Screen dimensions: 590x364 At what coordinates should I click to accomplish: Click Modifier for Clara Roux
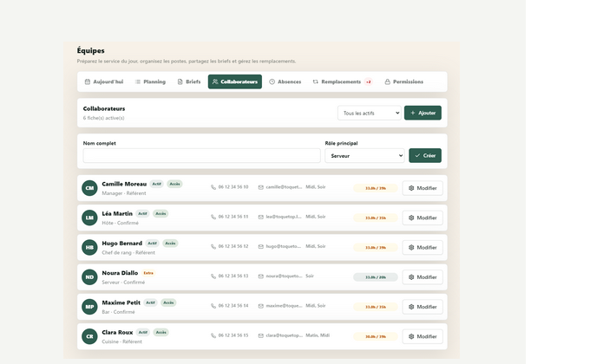[x=423, y=336]
